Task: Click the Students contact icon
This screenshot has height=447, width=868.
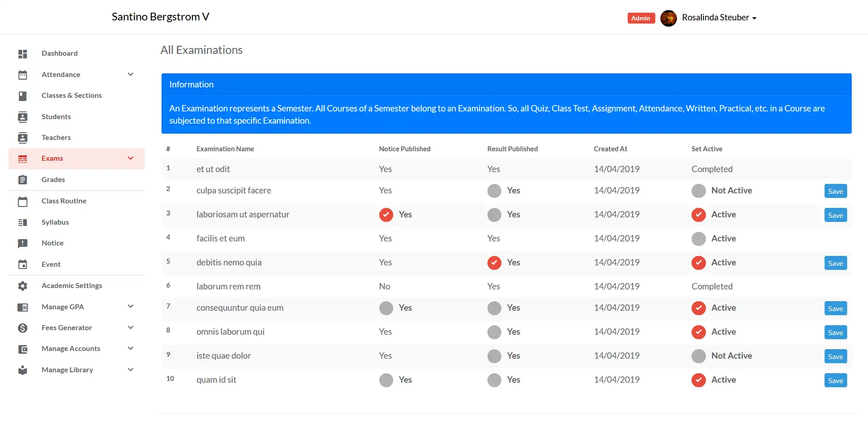Action: point(23,117)
